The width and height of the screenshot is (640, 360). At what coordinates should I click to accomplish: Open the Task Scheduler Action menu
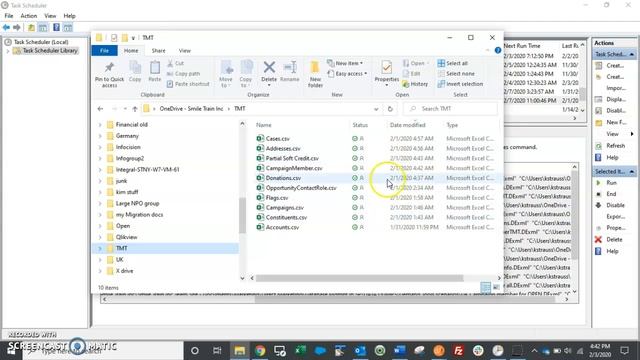click(29, 16)
